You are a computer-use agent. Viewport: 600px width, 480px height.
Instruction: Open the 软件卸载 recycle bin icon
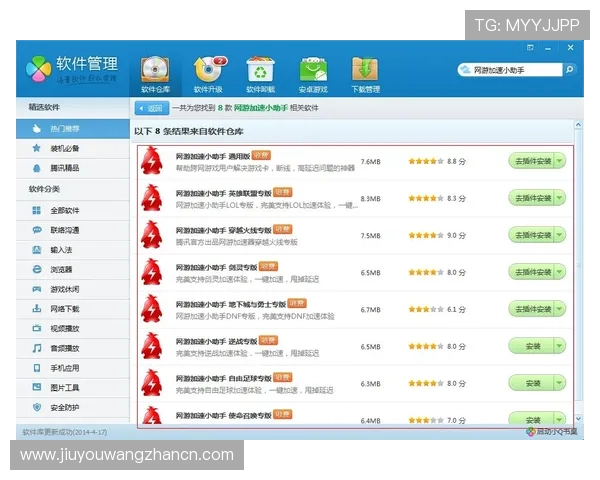point(260,69)
